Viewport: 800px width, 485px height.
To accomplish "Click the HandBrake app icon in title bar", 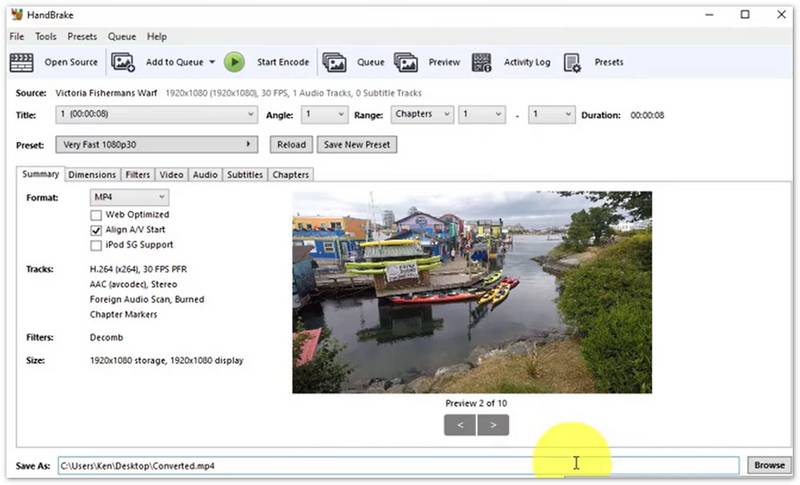I will pyautogui.click(x=16, y=15).
